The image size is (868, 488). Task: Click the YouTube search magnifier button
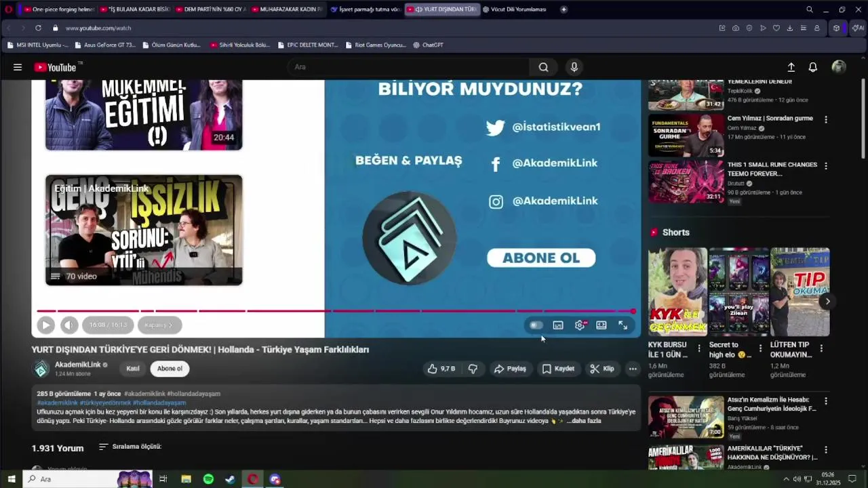click(543, 67)
